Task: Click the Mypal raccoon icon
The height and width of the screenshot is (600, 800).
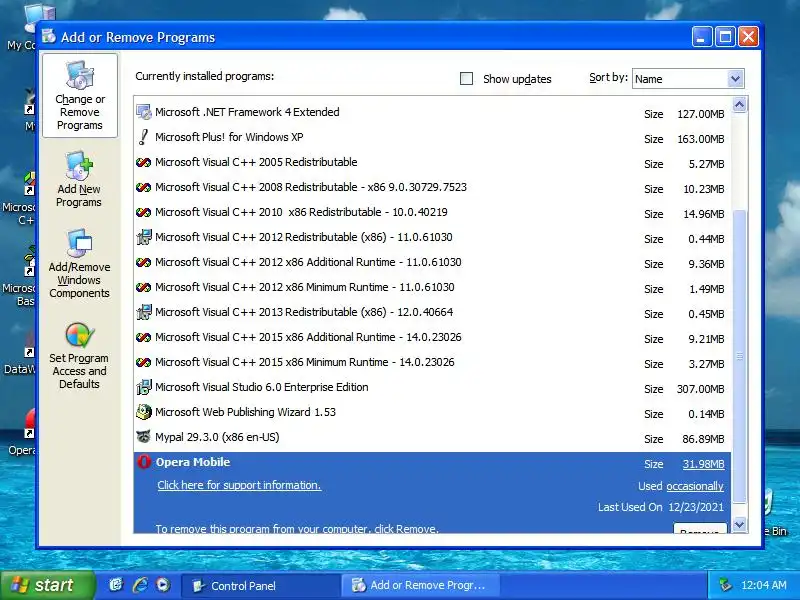Action: (144, 437)
